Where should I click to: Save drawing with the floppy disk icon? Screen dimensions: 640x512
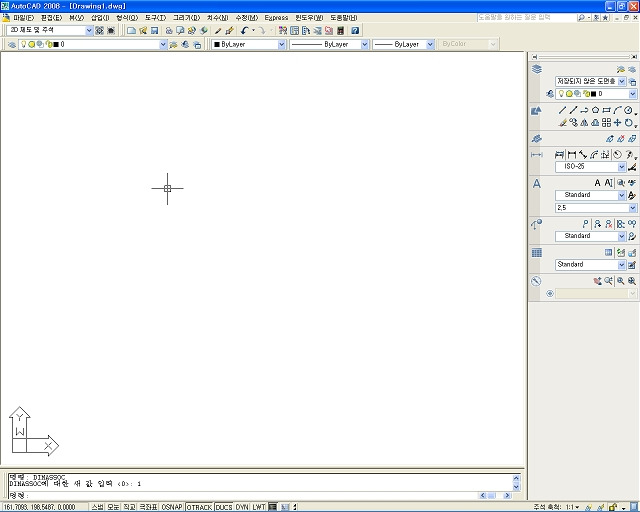click(x=154, y=31)
